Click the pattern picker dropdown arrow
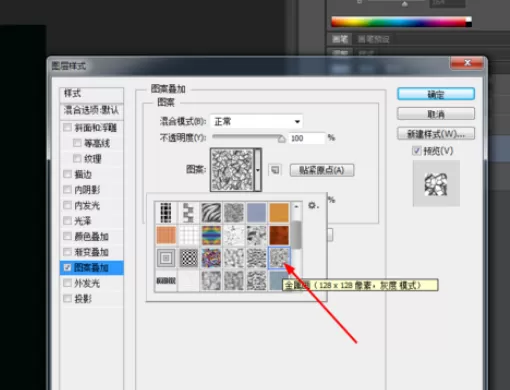The height and width of the screenshot is (390, 510). 258,170
